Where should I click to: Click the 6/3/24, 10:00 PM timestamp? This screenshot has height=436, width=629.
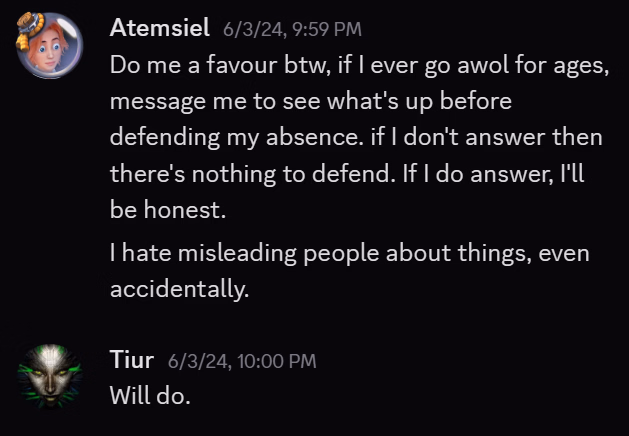coord(242,361)
